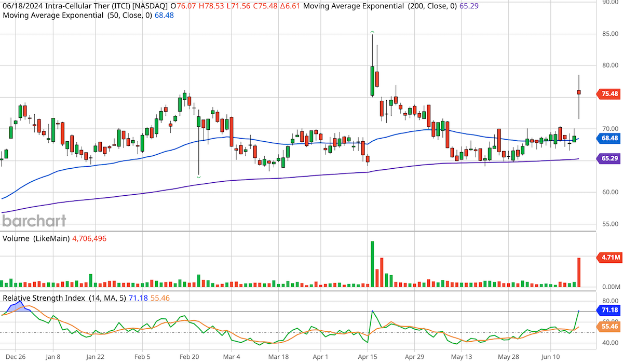Click the Apr 15 date axis label

[x=368, y=357]
